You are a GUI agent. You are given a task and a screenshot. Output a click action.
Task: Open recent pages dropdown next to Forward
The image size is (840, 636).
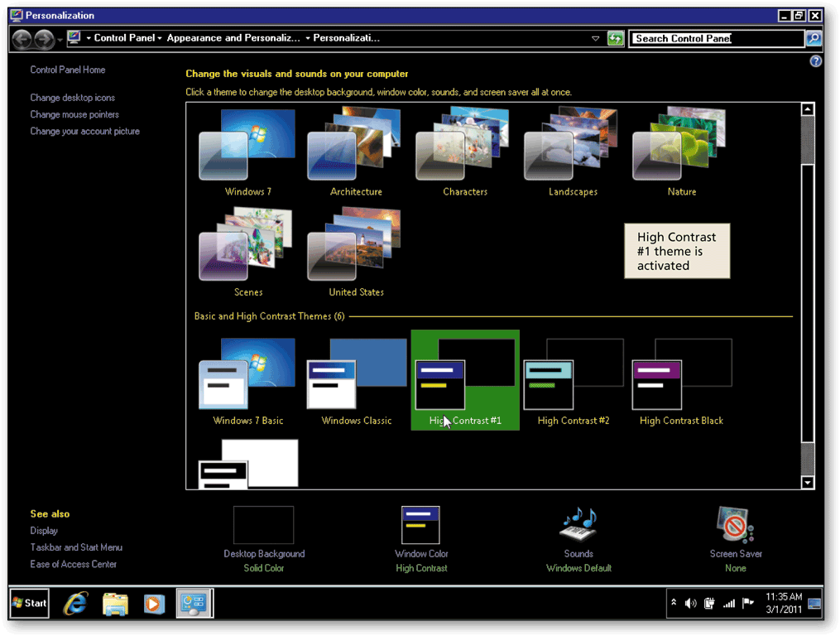(60, 39)
